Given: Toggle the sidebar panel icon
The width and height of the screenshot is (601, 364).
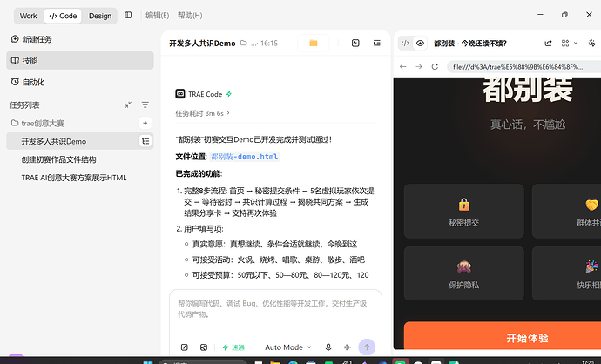Looking at the screenshot, I should tap(128, 15).
